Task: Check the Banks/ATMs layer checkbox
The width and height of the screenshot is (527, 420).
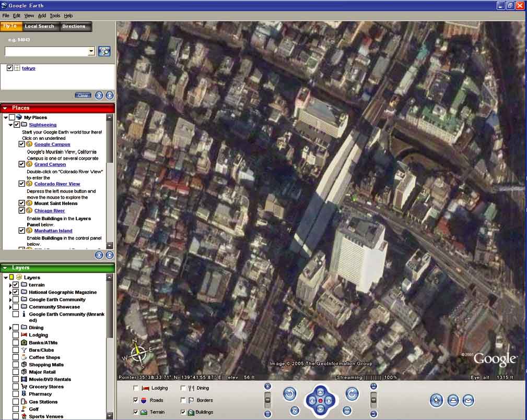Action: (x=16, y=342)
